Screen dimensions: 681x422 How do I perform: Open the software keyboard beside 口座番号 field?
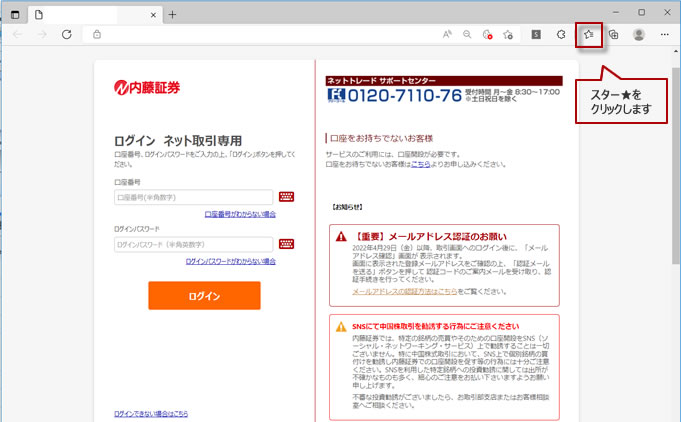(x=286, y=197)
